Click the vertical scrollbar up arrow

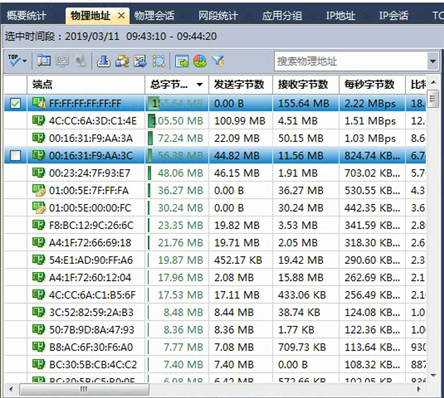click(433, 82)
